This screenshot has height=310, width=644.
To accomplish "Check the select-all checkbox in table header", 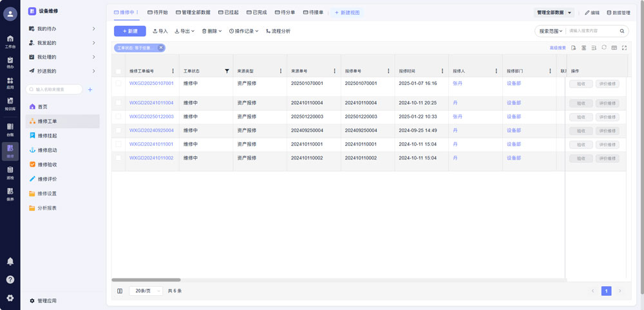I will (x=118, y=71).
